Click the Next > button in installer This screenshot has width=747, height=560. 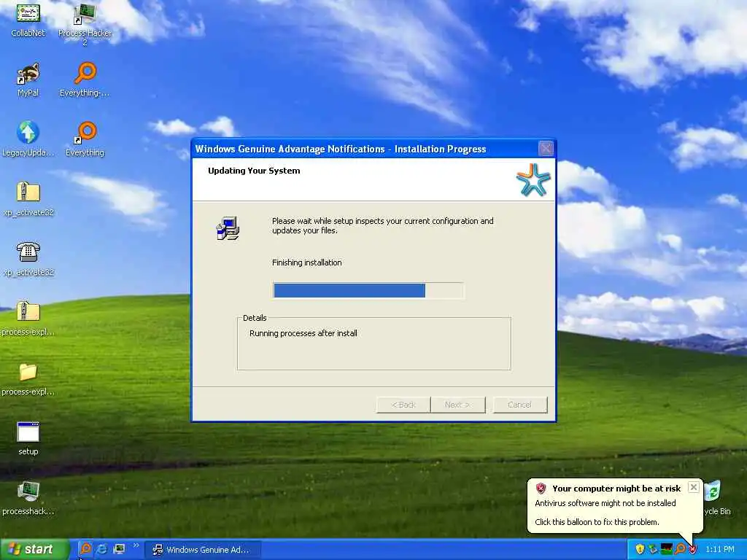pyautogui.click(x=458, y=405)
